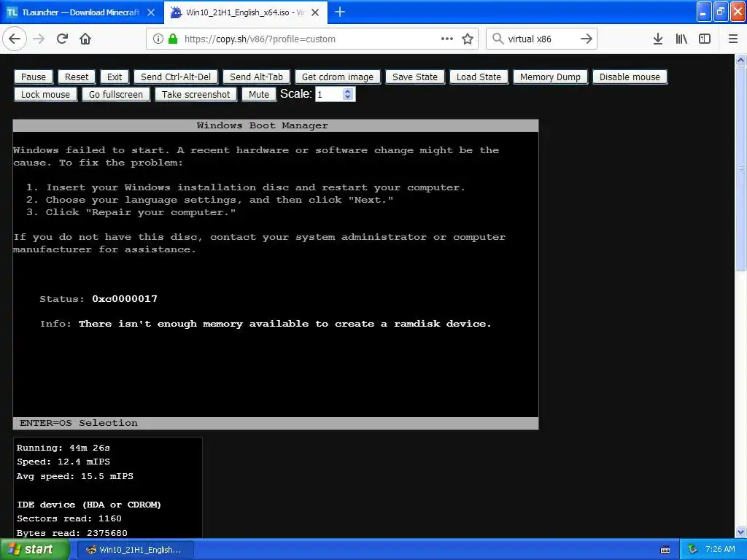Click the page vertical scrollbar thumb
Image resolution: width=747 pixels, height=560 pixels.
(x=740, y=168)
